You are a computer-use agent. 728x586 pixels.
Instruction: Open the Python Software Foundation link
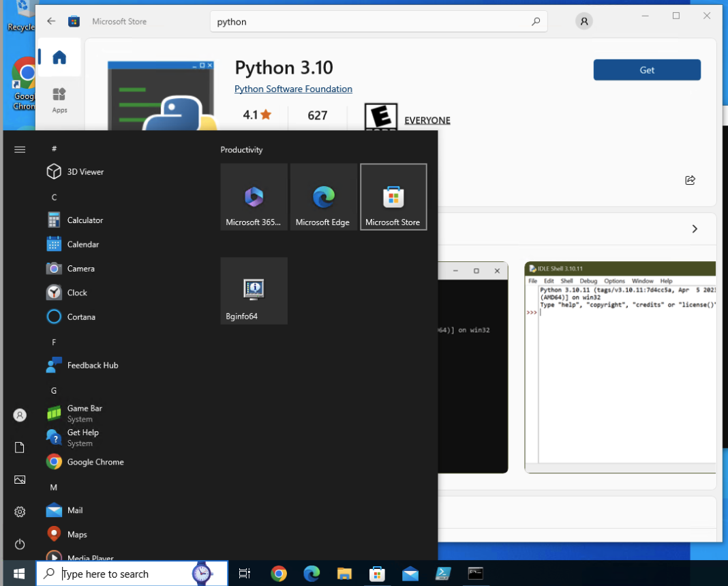pos(293,89)
